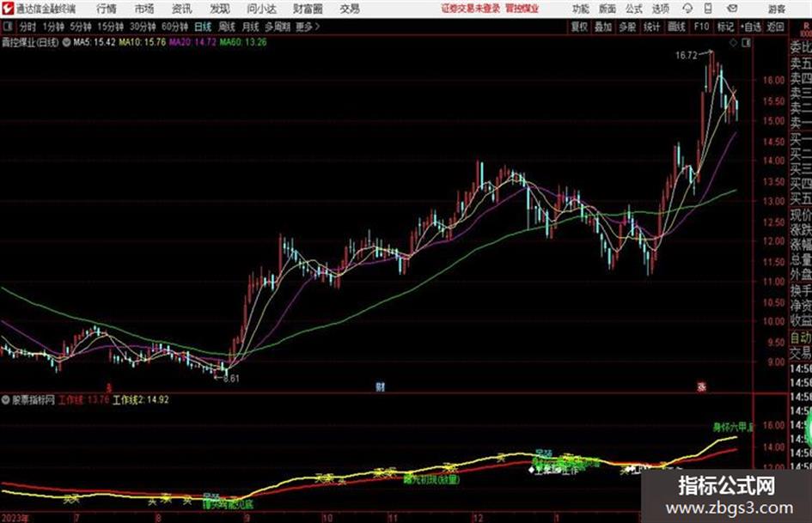Open the 行情 menu

[x=107, y=9]
